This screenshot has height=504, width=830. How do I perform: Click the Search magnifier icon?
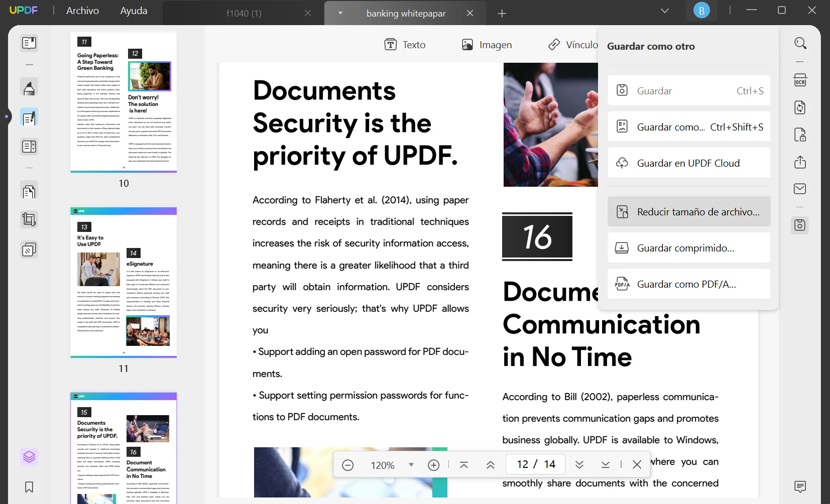pyautogui.click(x=800, y=43)
